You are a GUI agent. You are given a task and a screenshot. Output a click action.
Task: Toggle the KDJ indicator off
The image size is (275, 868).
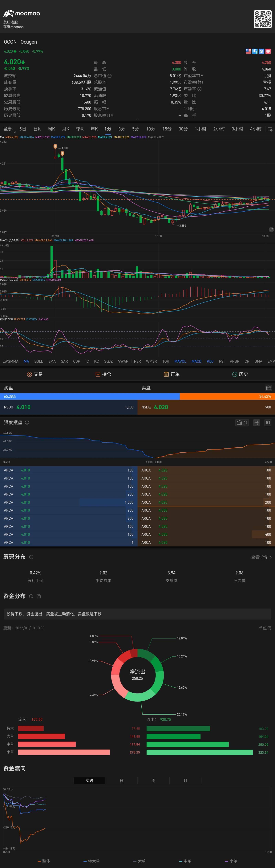point(210,361)
